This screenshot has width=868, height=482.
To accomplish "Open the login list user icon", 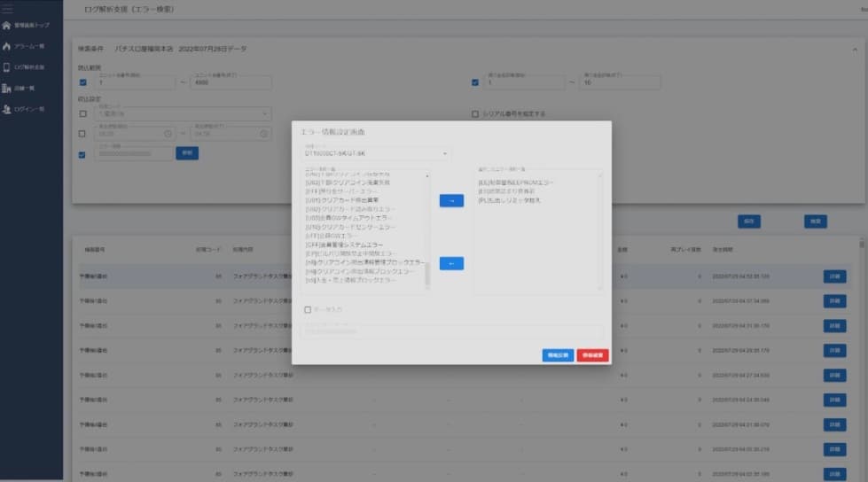I will coord(8,108).
